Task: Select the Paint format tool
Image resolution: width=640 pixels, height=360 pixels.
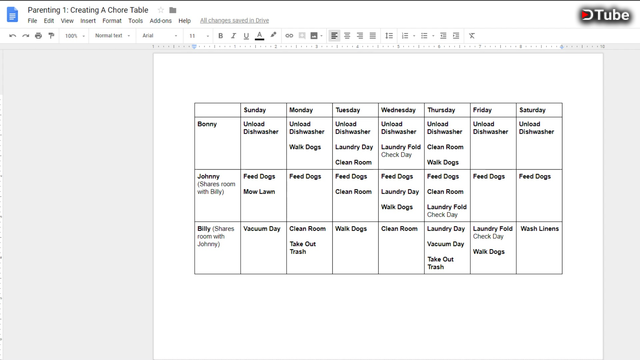Action: click(x=51, y=36)
